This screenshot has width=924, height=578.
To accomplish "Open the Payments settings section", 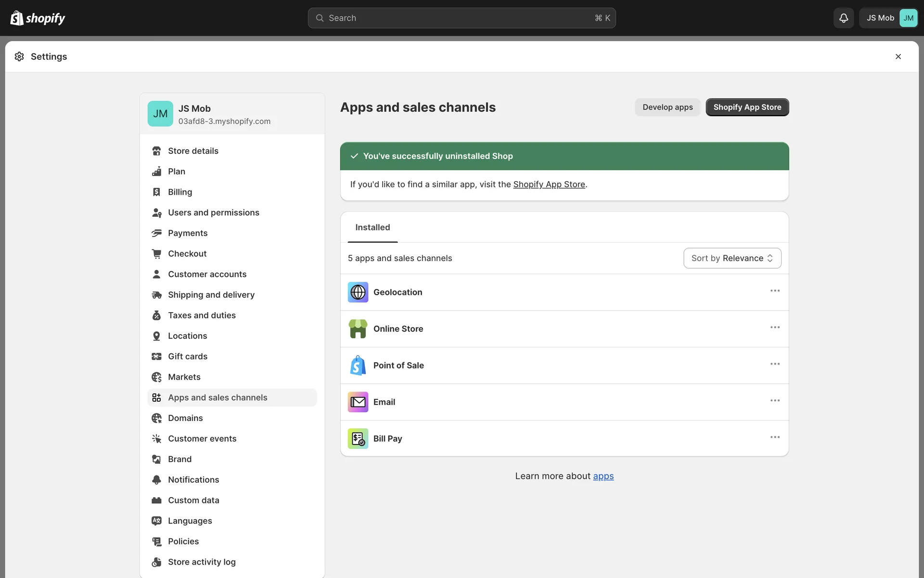I will (x=188, y=233).
